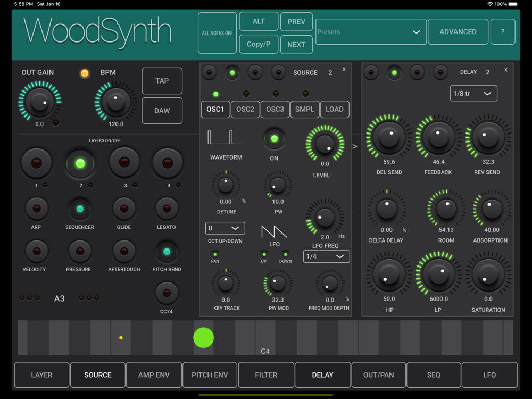
Task: Click the NEXT preset button
Action: click(x=296, y=45)
